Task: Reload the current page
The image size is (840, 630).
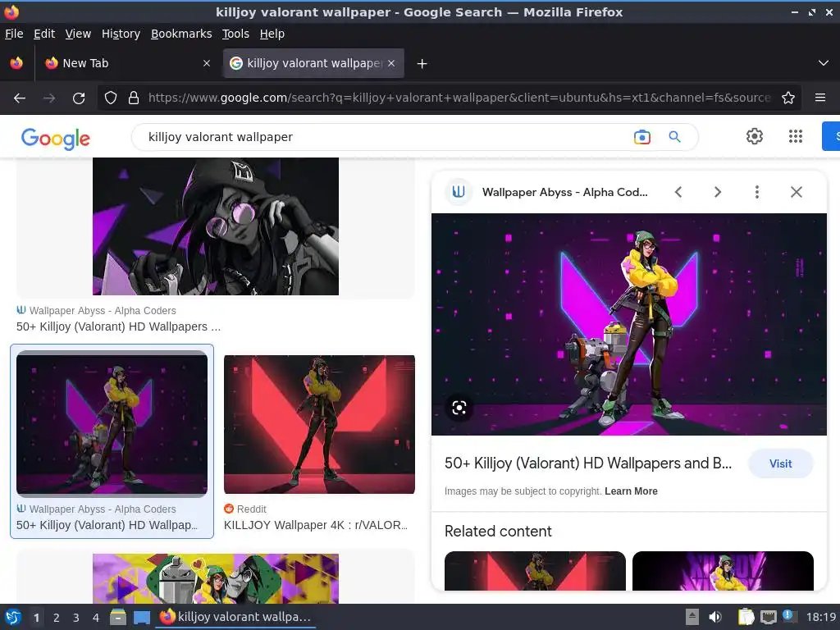Action: click(x=79, y=98)
